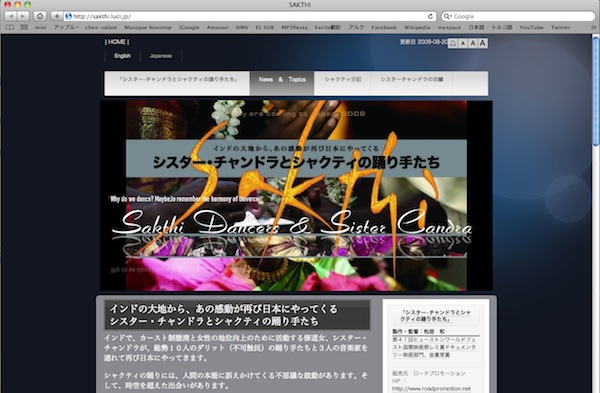Switch the site language to English
600x393 pixels.
122,56
